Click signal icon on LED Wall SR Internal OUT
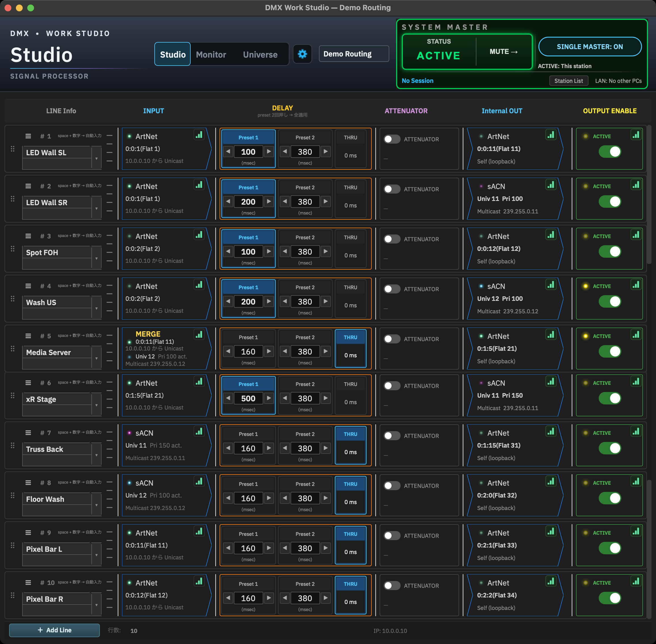This screenshot has width=656, height=644. pos(551,185)
